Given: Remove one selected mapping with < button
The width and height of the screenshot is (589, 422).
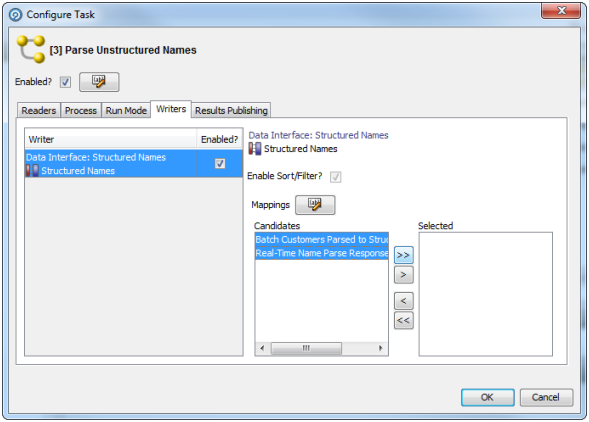Looking at the screenshot, I should coord(403,301).
